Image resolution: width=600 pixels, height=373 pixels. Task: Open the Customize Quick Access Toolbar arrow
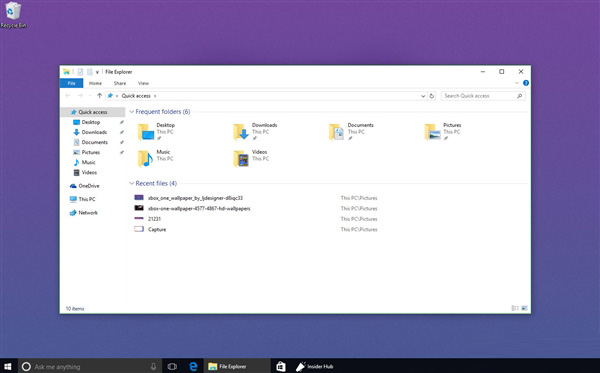97,72
